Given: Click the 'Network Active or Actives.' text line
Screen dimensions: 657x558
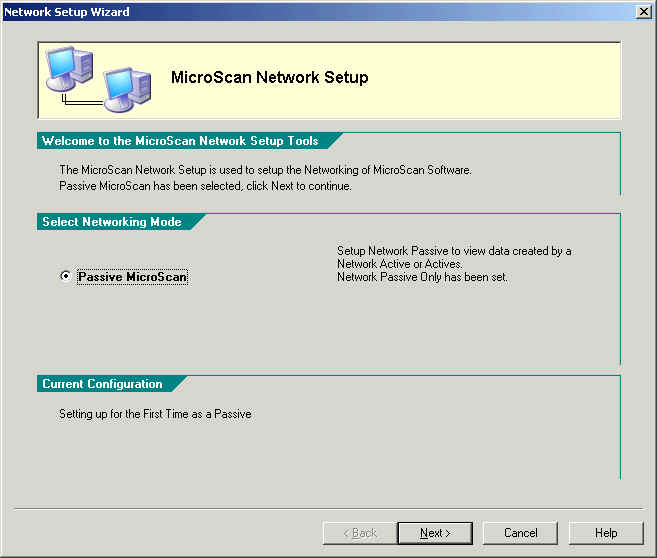Looking at the screenshot, I should (x=399, y=264).
